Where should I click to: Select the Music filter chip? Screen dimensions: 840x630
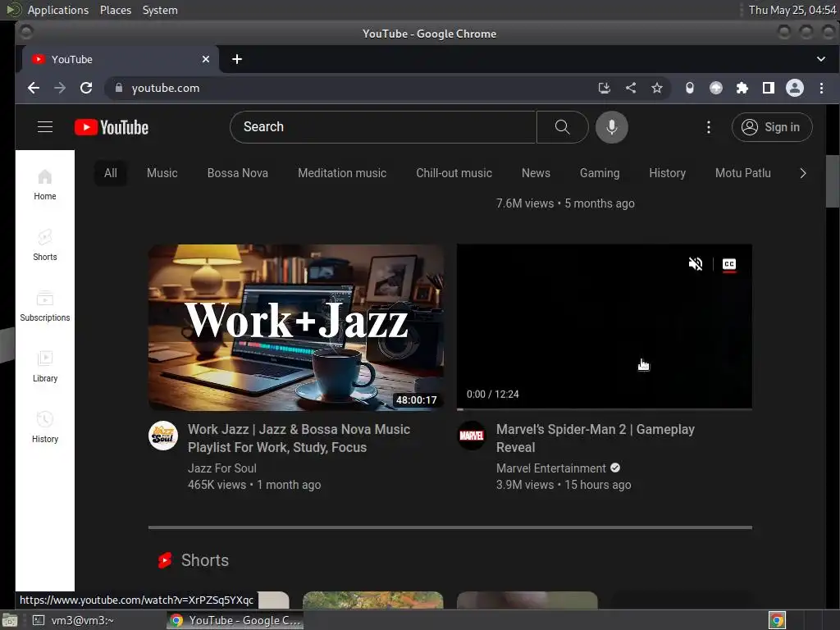coord(162,173)
